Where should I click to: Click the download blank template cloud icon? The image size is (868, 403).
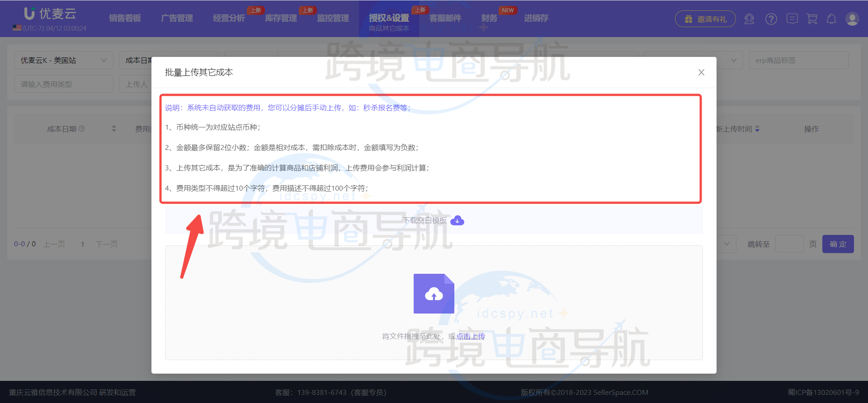(457, 220)
